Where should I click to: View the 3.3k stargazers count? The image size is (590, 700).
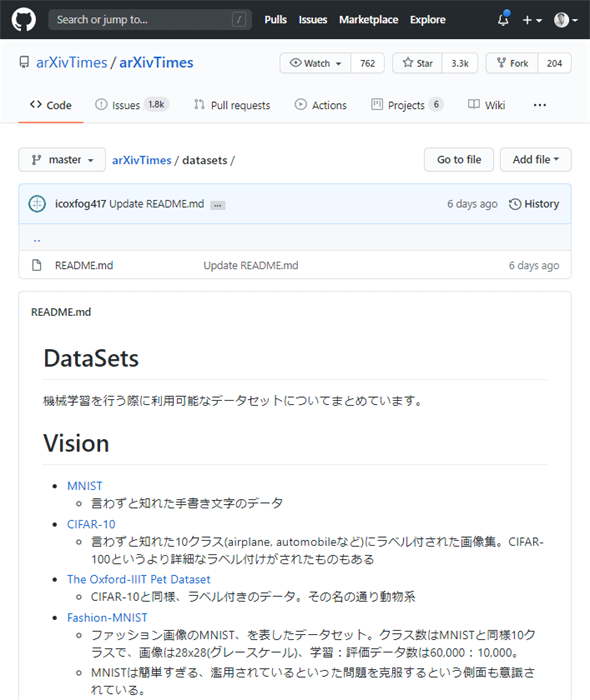(x=460, y=63)
